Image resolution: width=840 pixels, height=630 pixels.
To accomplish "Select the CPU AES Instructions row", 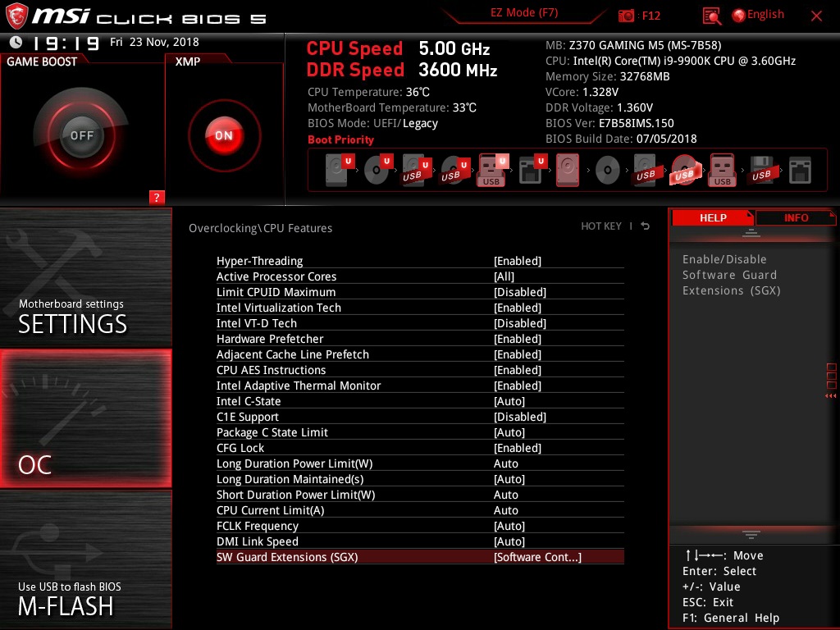I will [x=420, y=370].
